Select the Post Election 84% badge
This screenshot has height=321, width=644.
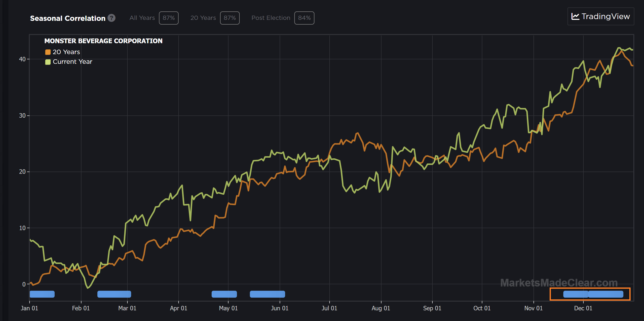click(304, 18)
